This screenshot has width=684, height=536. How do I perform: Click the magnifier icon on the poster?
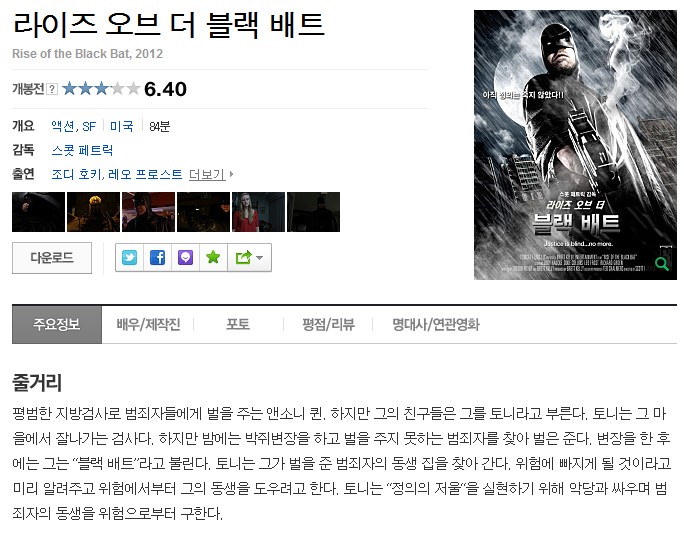coord(662,263)
